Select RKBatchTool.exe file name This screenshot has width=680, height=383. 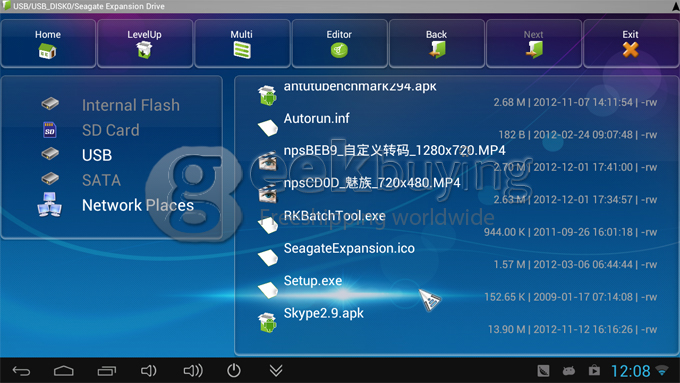point(334,216)
